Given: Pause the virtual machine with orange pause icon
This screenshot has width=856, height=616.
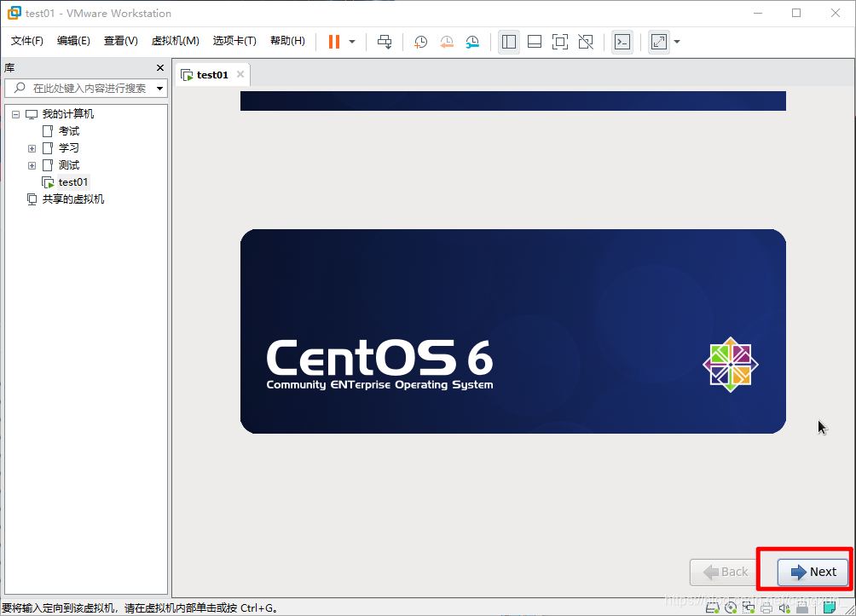Looking at the screenshot, I should [334, 42].
